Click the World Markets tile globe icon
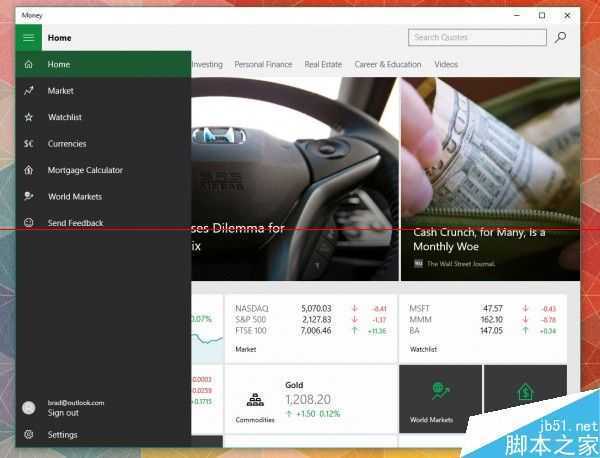The height and width of the screenshot is (458, 600). [x=440, y=390]
